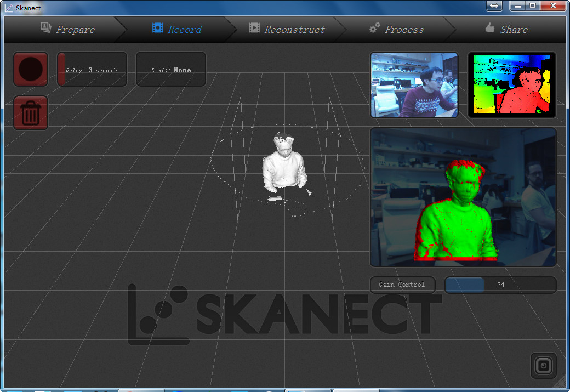
Task: Switch to the Record tab
Action: pyautogui.click(x=177, y=29)
